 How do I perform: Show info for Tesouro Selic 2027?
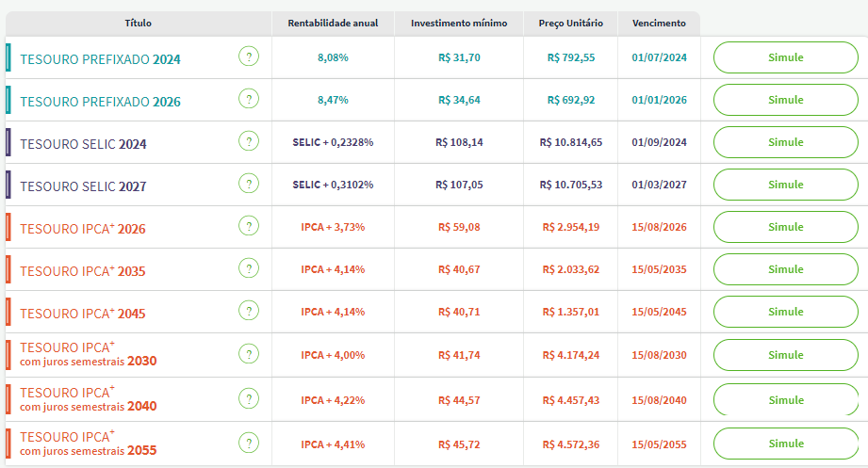coord(248,185)
